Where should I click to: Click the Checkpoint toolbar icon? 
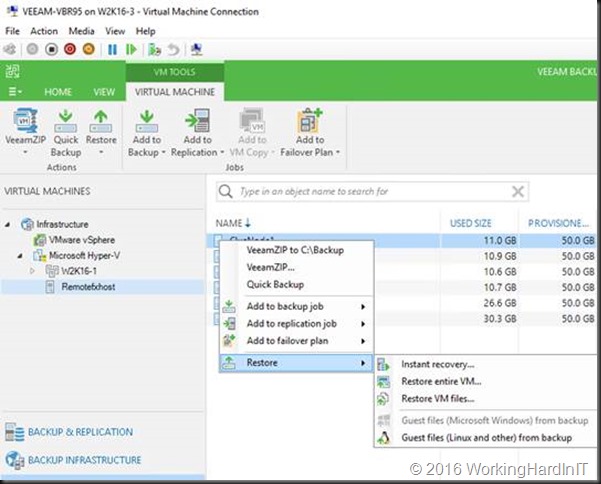pyautogui.click(x=154, y=49)
